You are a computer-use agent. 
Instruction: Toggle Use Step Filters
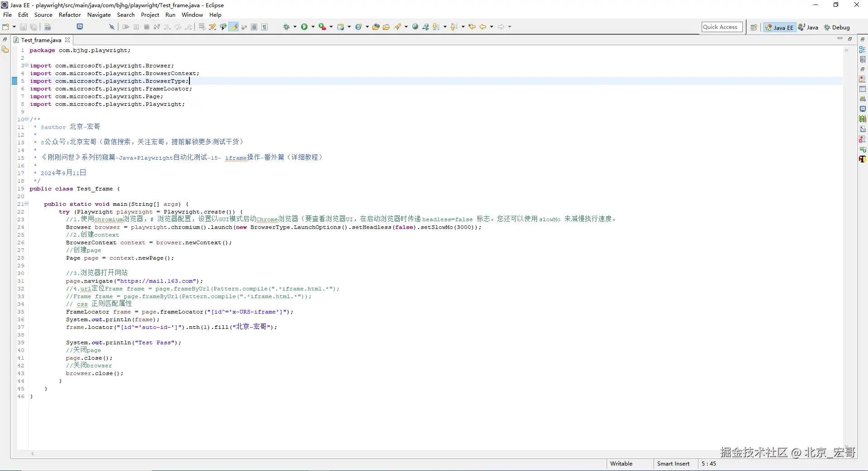212,27
